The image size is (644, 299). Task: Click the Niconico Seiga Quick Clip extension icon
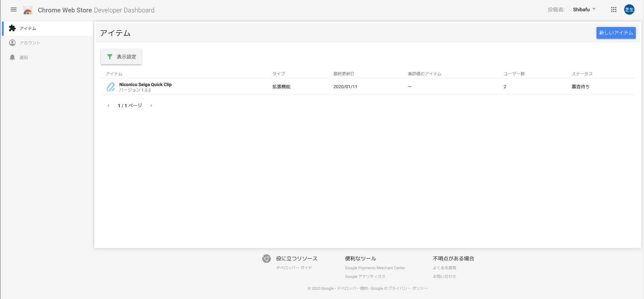click(110, 87)
